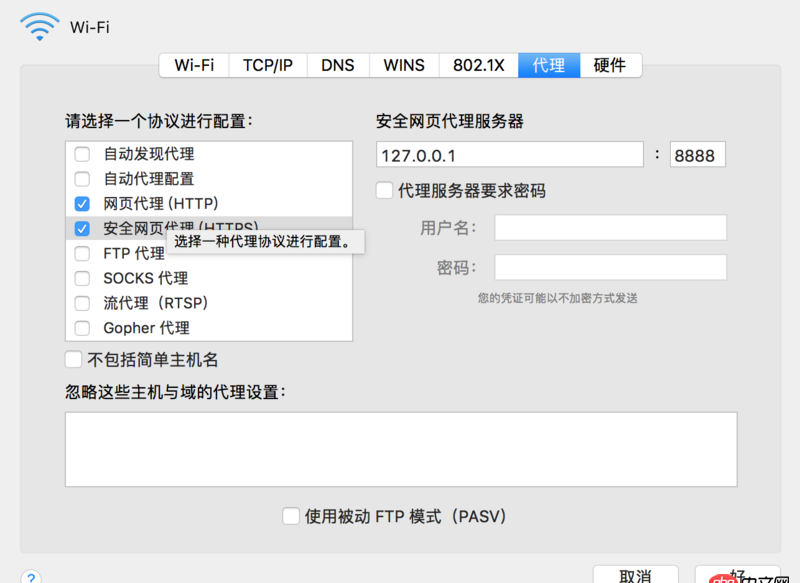The image size is (800, 583).
Task: Check 使用被动 FTP 模式 (PASV)
Action: 291,517
